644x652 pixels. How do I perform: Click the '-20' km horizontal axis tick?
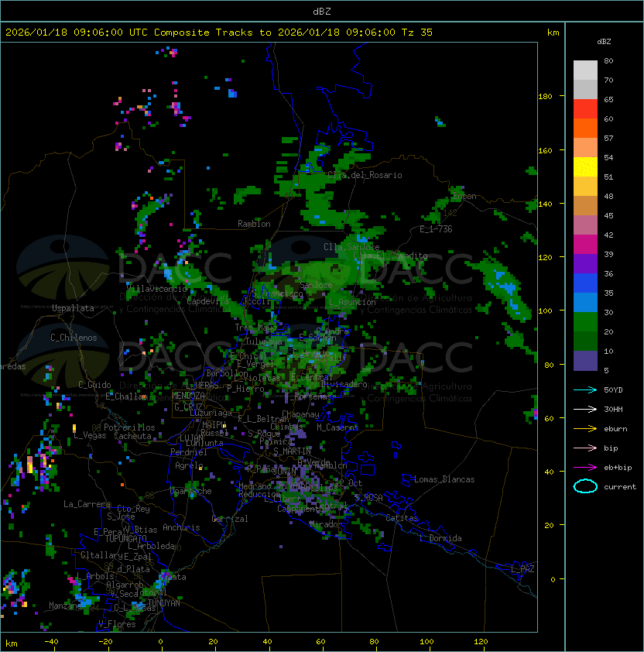(x=105, y=642)
